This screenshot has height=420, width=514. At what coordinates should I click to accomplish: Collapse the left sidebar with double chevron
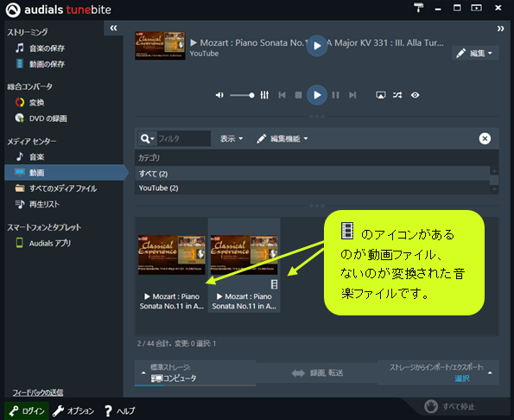[x=113, y=28]
